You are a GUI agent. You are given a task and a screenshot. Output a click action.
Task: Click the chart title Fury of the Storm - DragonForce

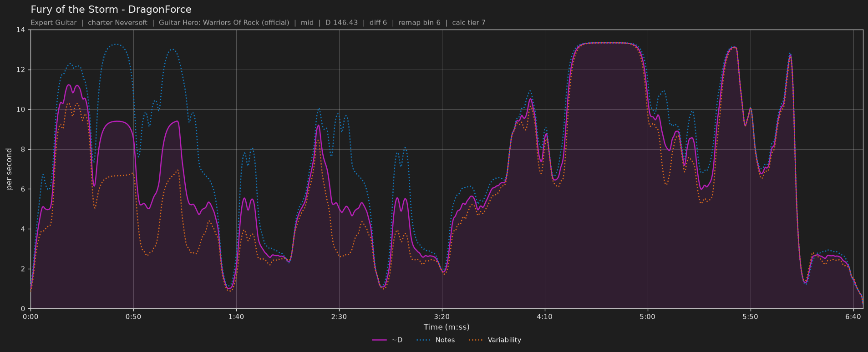pyautogui.click(x=111, y=10)
